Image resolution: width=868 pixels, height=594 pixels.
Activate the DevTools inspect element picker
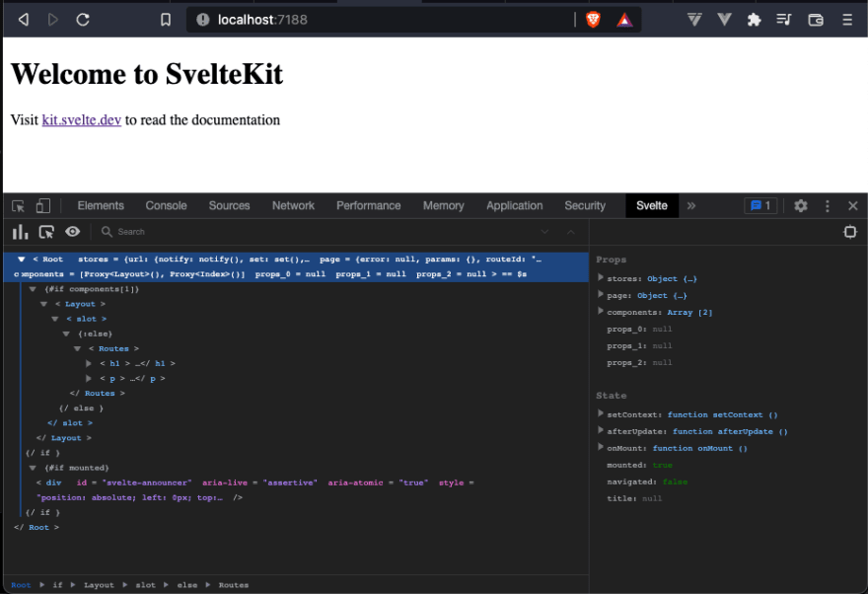point(19,206)
